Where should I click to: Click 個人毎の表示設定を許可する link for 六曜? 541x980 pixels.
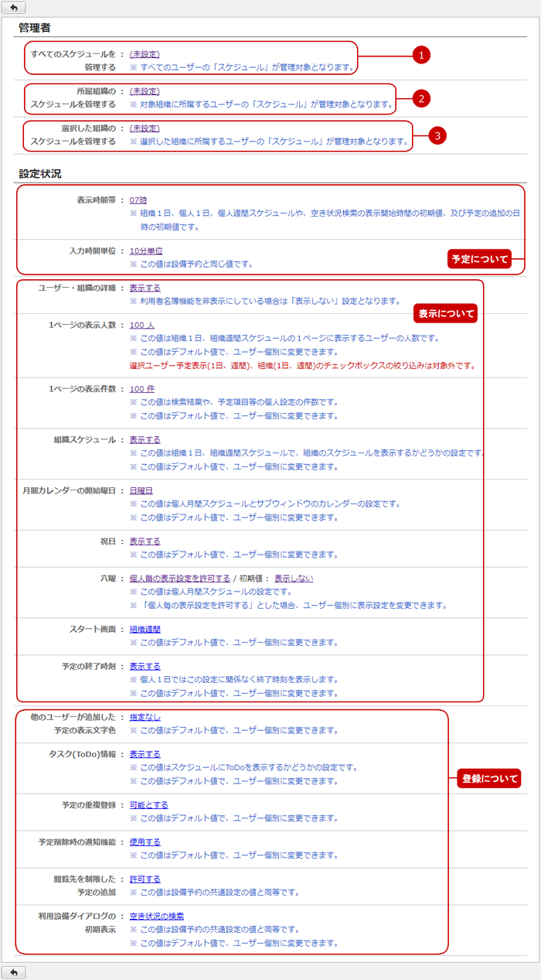click(180, 579)
